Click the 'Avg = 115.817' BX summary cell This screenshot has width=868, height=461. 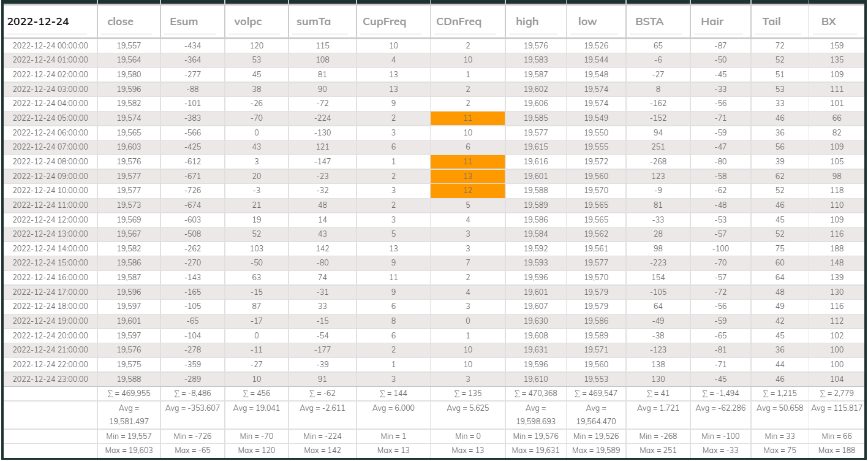(x=836, y=408)
